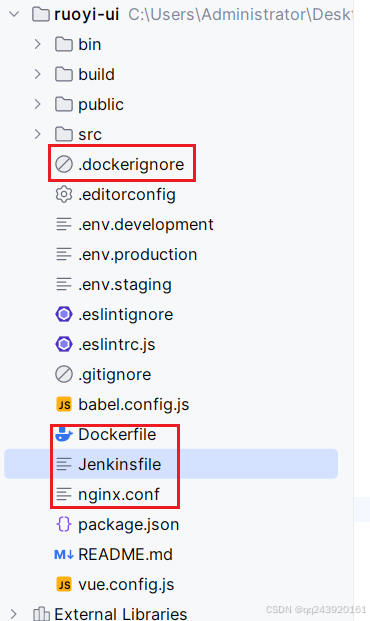Click the ignore icon next to .gitignore
The width and height of the screenshot is (370, 621).
(64, 375)
